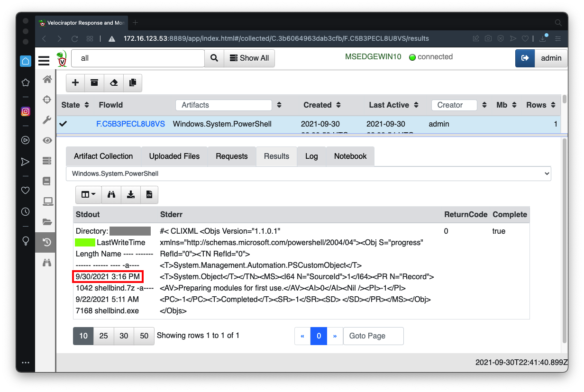Image resolution: width=584 pixels, height=392 pixels.
Task: Go to previous results page «
Action: pos(302,336)
